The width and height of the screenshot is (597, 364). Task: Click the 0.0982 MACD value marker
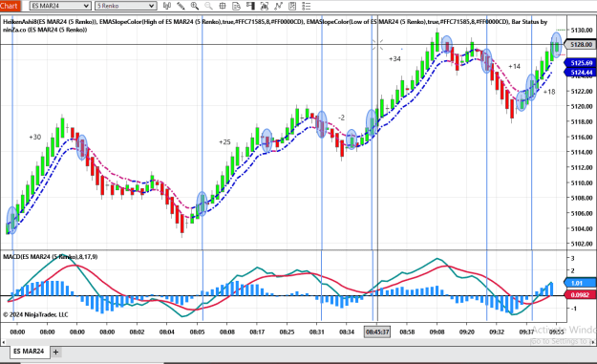click(x=580, y=294)
